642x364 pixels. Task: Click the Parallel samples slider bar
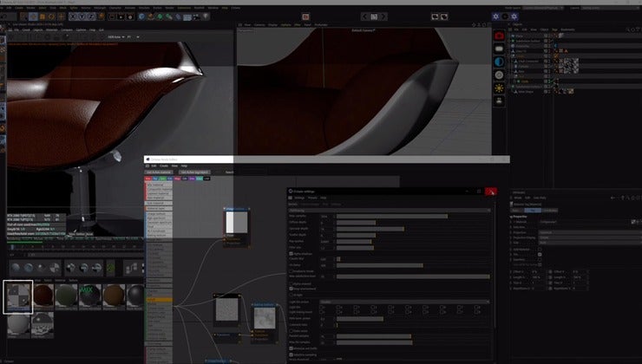click(x=413, y=336)
